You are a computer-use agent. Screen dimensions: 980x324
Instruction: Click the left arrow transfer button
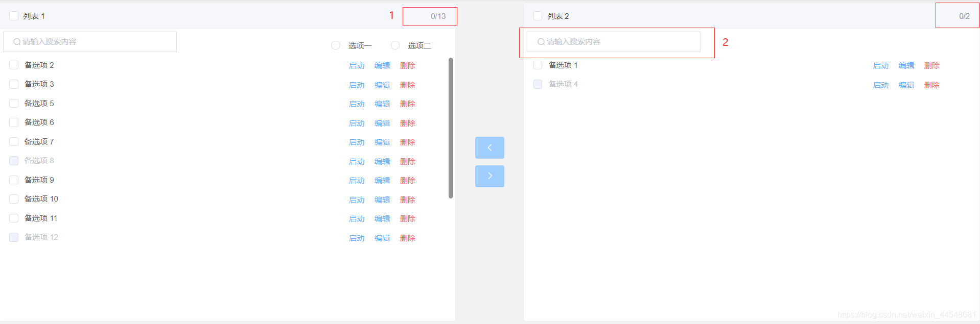[489, 147]
